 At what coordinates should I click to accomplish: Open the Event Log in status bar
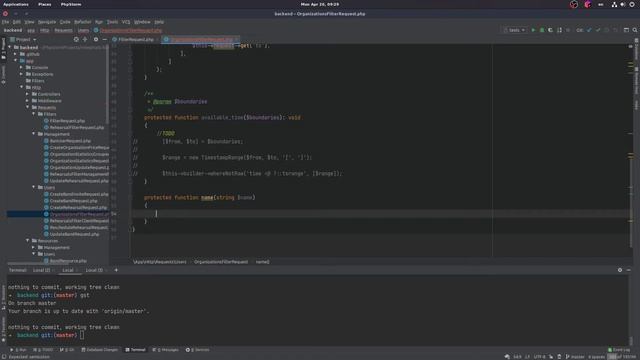point(619,350)
